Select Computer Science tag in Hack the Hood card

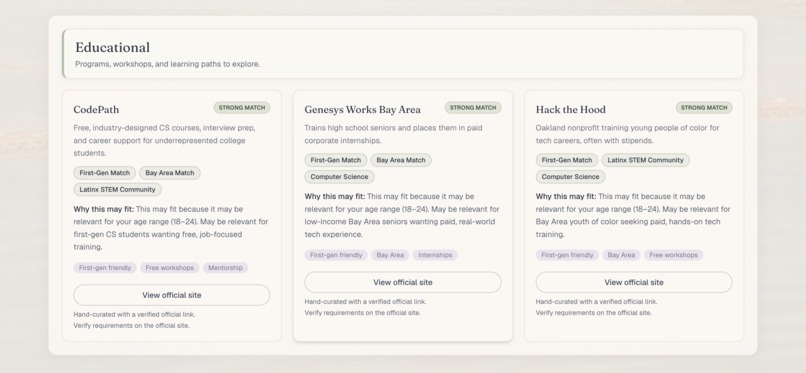(x=571, y=177)
